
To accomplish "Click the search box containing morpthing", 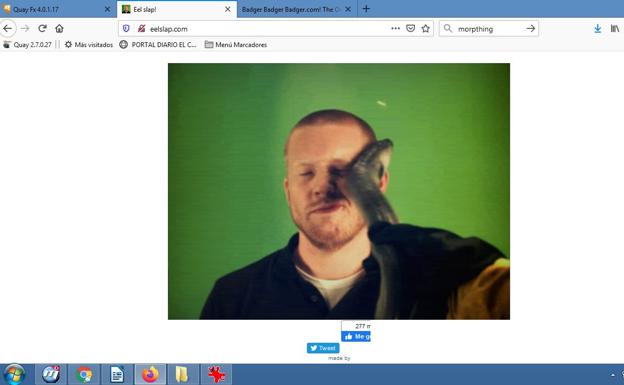I will [x=489, y=29].
